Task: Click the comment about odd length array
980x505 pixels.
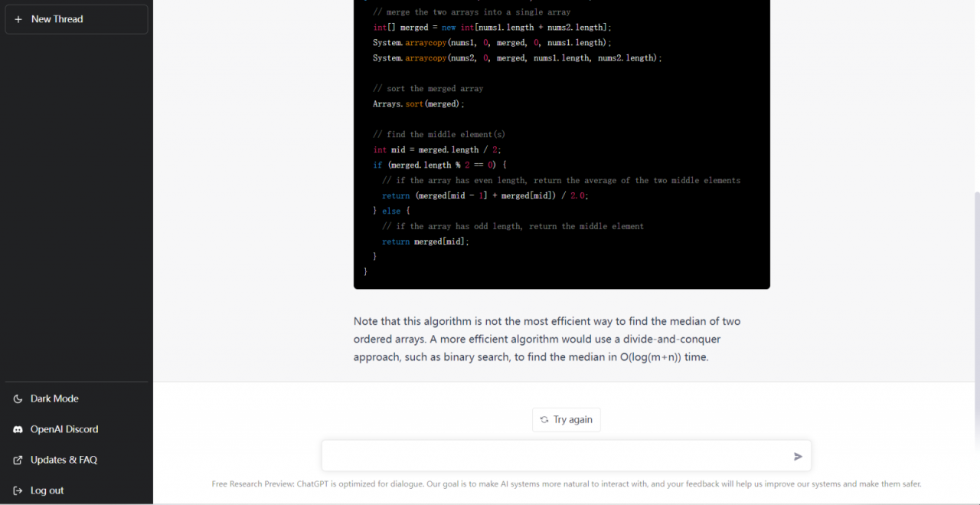Action: click(x=513, y=226)
